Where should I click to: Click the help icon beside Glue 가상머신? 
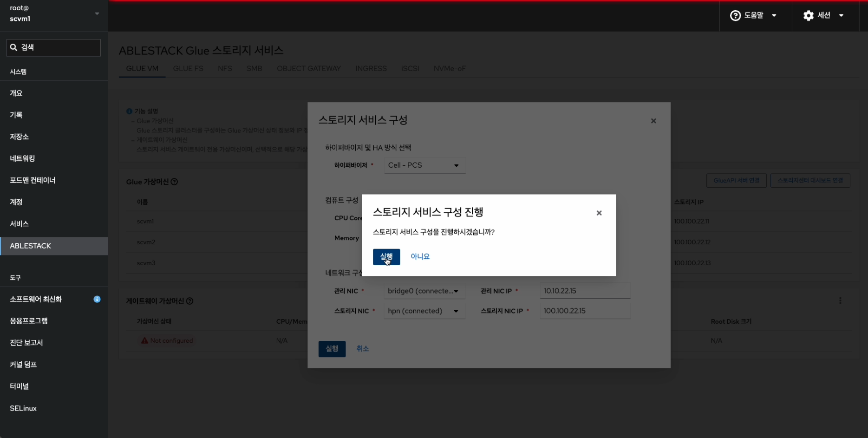tap(175, 182)
